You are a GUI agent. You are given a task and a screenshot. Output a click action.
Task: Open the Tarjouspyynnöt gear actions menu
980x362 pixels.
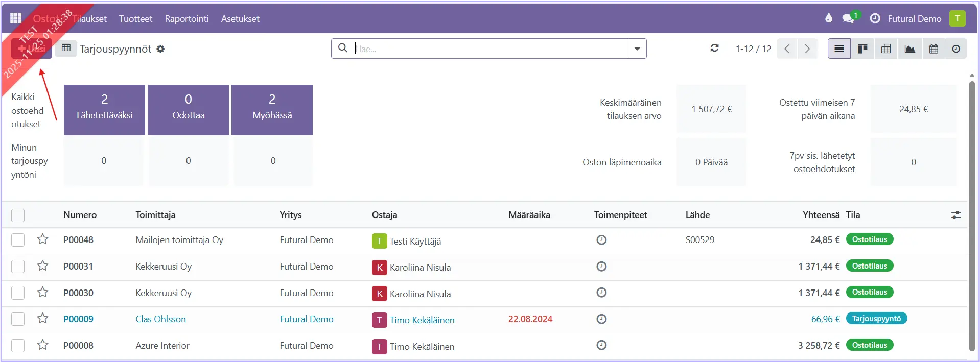(160, 49)
